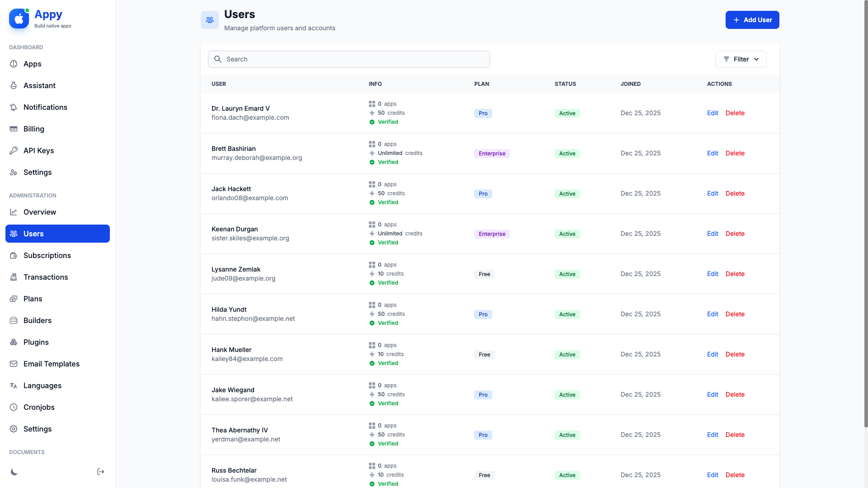
Task: Open Overview via the chart icon
Action: 14,212
